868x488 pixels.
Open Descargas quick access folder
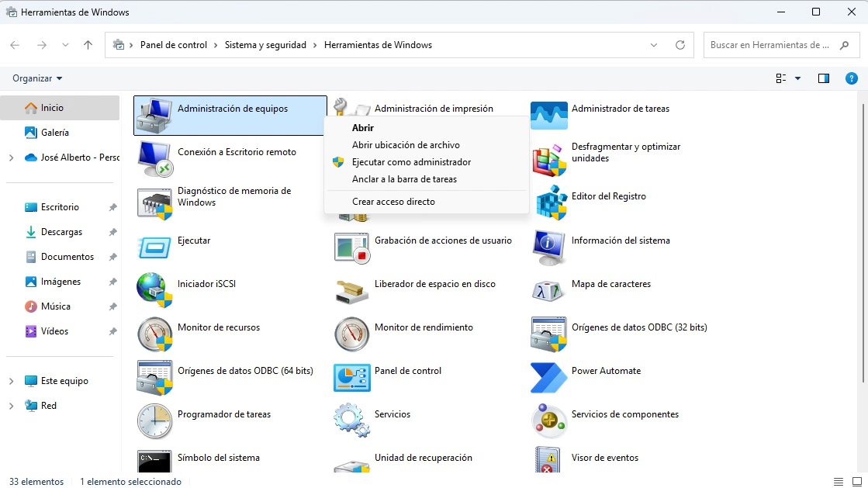click(60, 232)
